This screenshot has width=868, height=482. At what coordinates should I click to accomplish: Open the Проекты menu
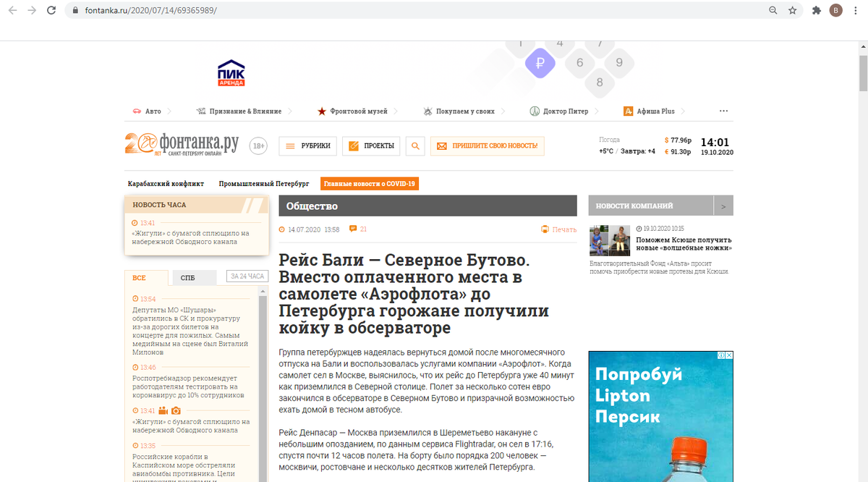(371, 146)
